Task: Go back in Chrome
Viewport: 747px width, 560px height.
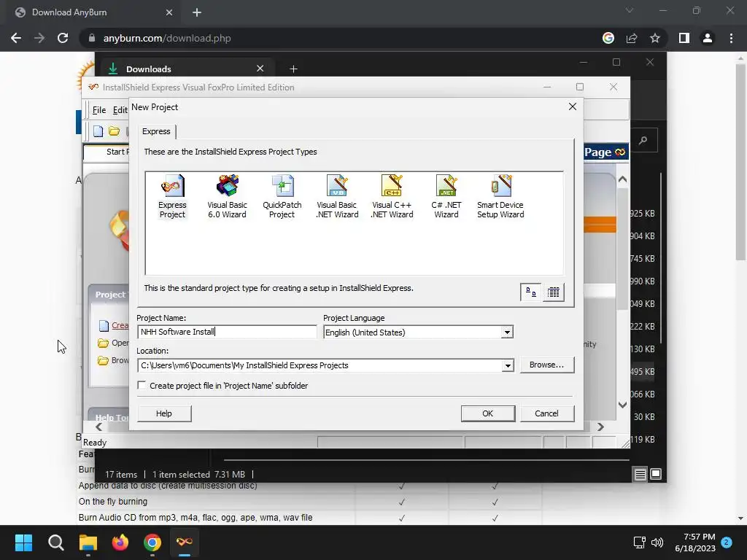Action: point(16,38)
